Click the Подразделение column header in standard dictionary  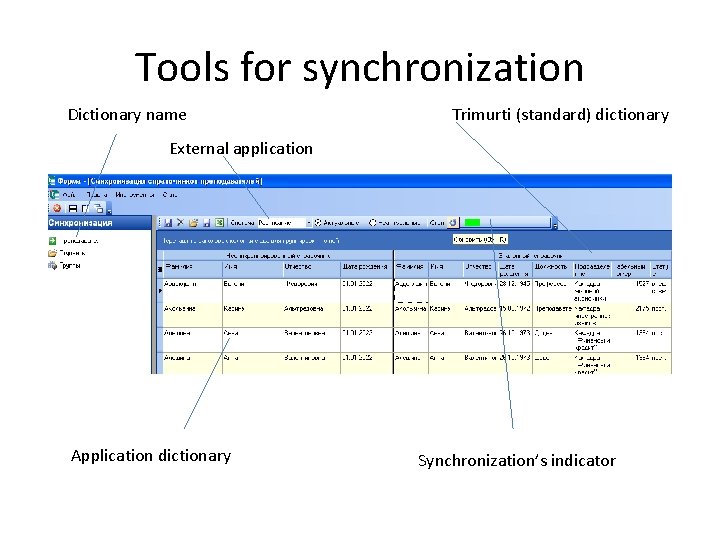coord(592,269)
